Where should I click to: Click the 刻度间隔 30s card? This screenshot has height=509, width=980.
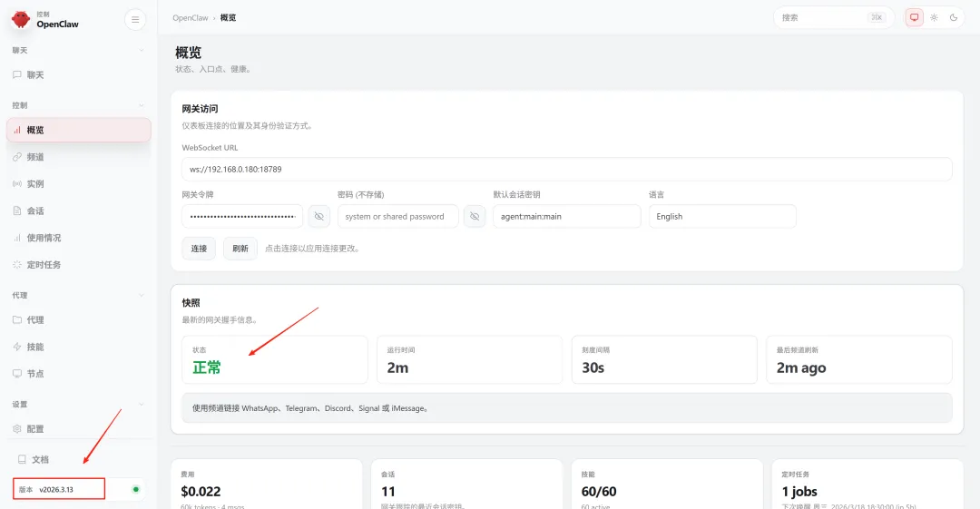pos(664,359)
